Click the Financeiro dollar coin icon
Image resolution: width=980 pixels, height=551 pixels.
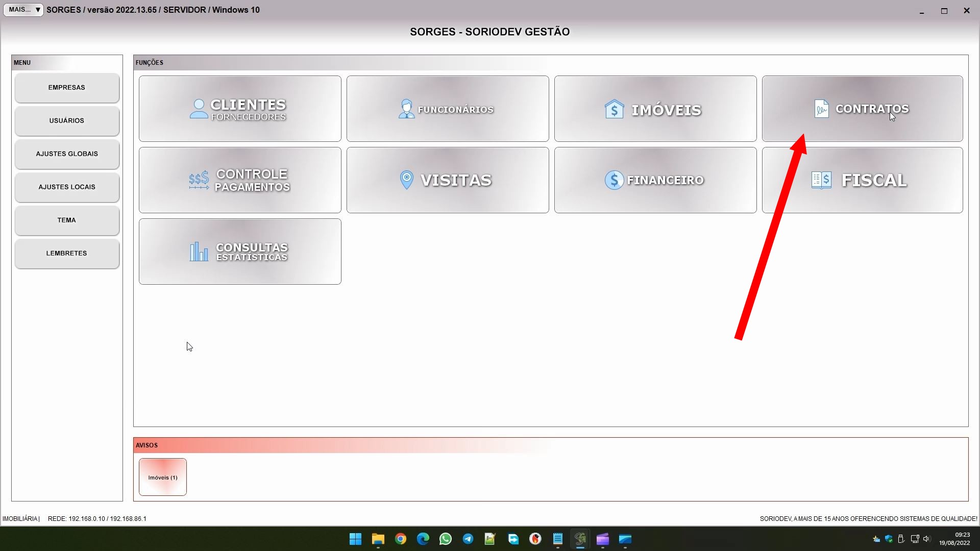point(614,180)
